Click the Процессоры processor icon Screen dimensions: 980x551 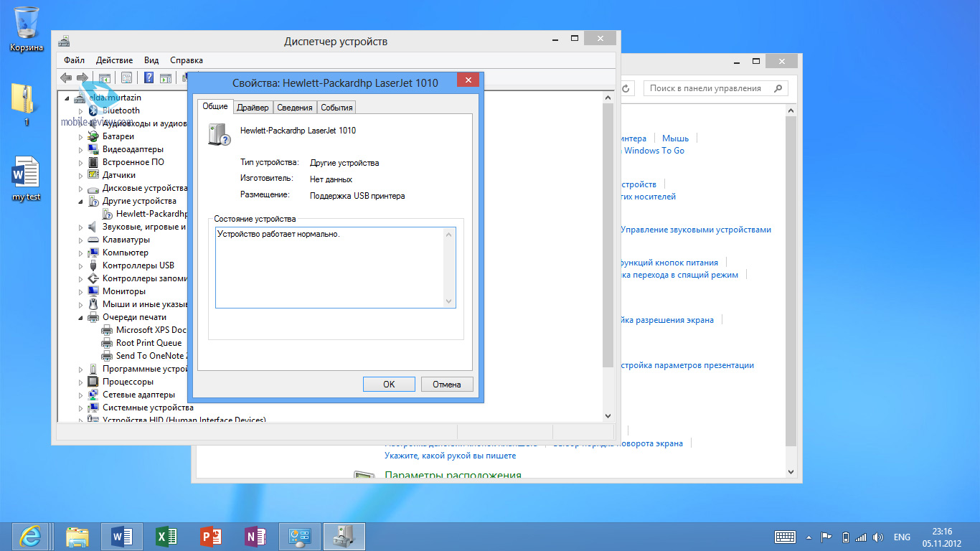[93, 382]
